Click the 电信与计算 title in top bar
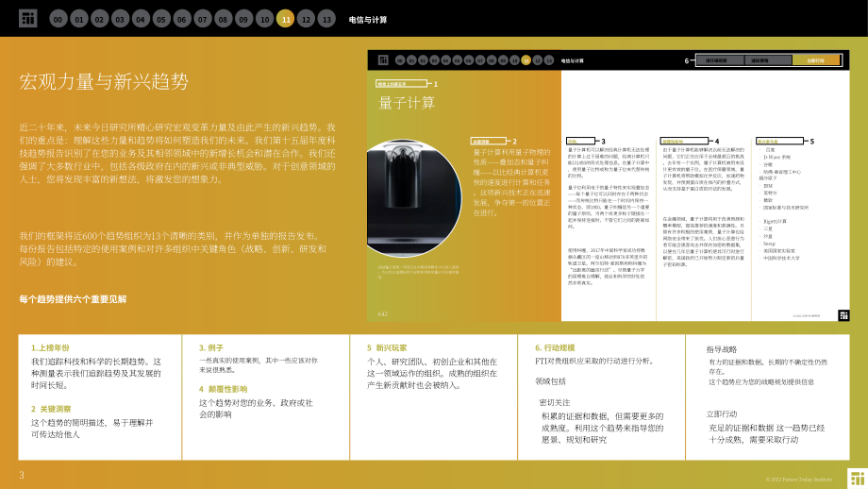868x489 pixels. pos(368,20)
